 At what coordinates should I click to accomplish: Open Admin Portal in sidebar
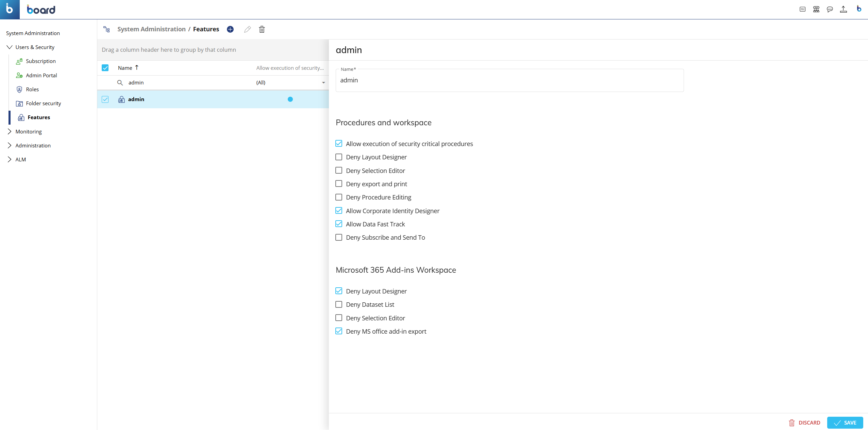[x=41, y=76]
